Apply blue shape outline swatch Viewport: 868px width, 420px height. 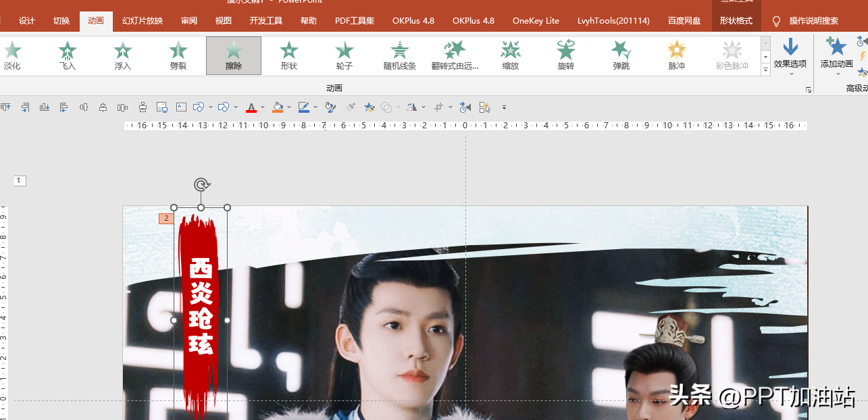tap(303, 107)
